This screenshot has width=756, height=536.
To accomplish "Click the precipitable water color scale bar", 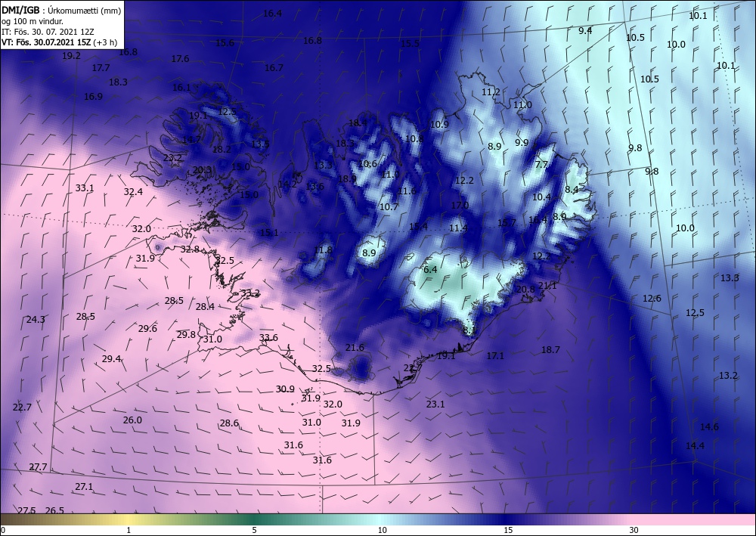I will pyautogui.click(x=378, y=519).
